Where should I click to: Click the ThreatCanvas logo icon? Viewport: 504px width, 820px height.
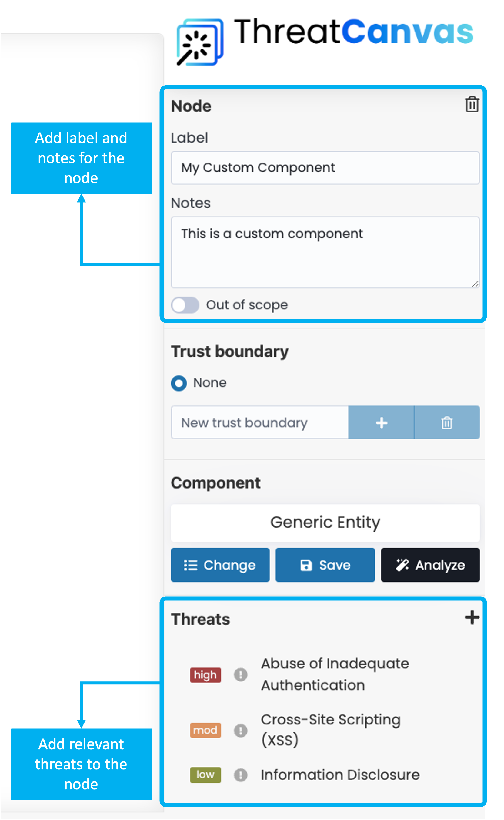click(x=200, y=42)
